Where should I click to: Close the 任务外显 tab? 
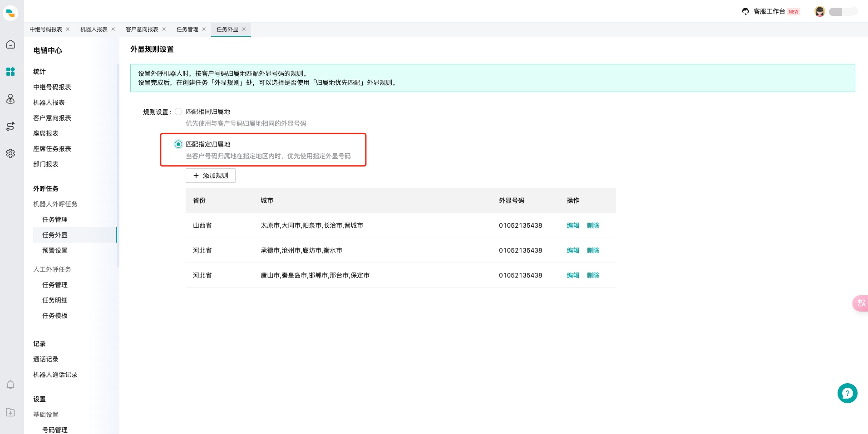tap(244, 29)
